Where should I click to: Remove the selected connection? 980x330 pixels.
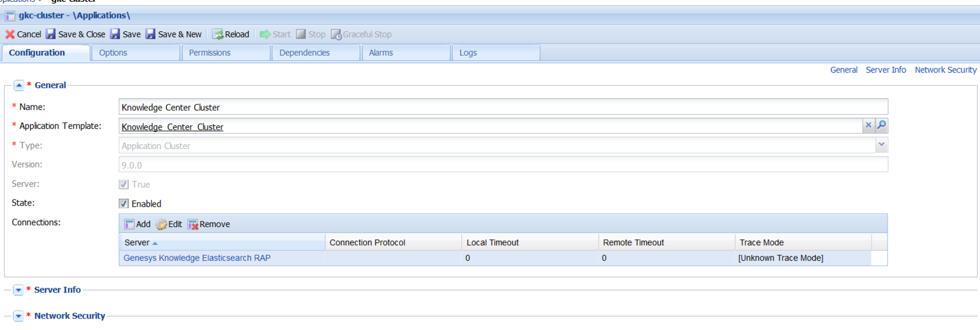pos(209,224)
